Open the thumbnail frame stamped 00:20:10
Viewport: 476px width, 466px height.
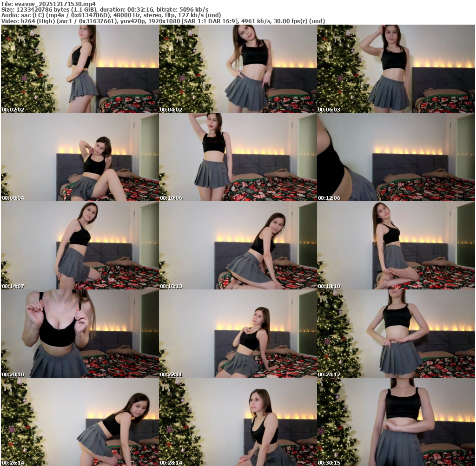tap(80, 334)
